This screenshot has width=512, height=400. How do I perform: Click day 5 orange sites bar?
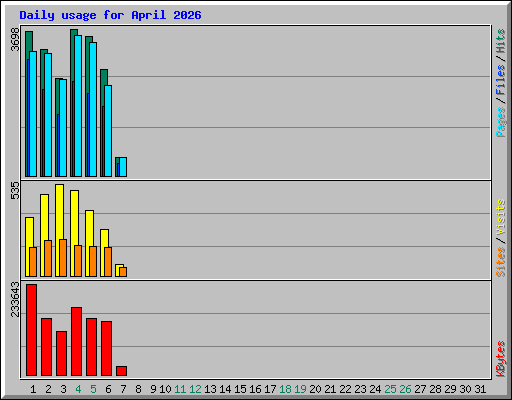pyautogui.click(x=93, y=261)
